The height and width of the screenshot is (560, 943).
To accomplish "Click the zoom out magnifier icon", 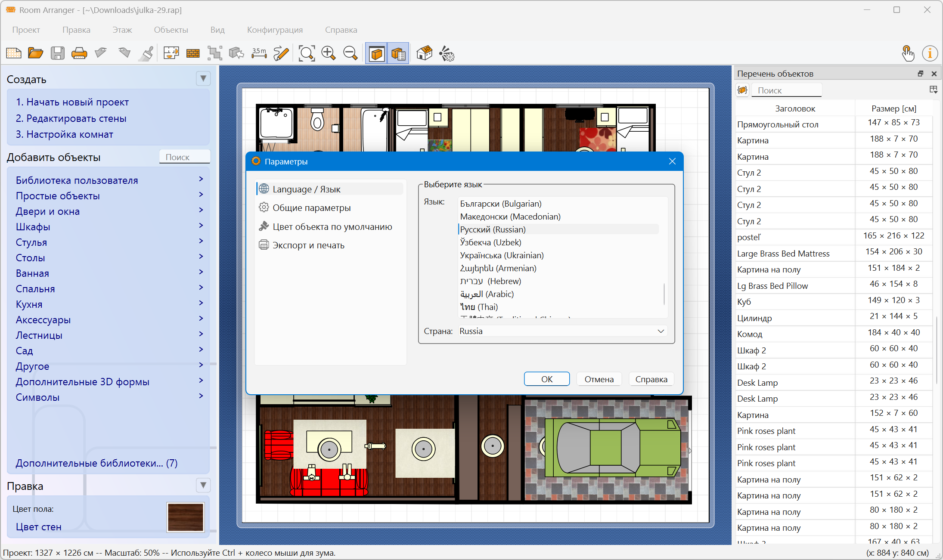I will [x=351, y=53].
